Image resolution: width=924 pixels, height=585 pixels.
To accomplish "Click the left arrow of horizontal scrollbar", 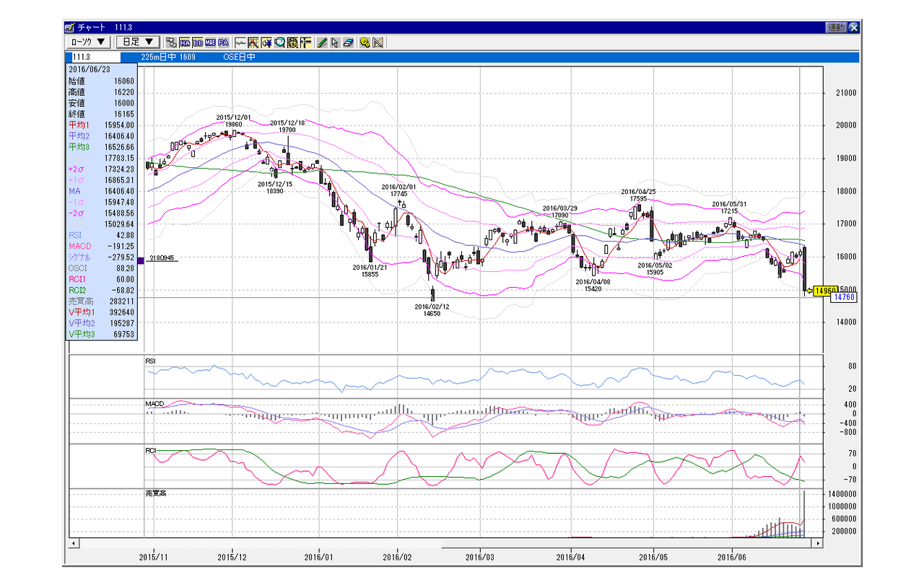I will 74,542.
